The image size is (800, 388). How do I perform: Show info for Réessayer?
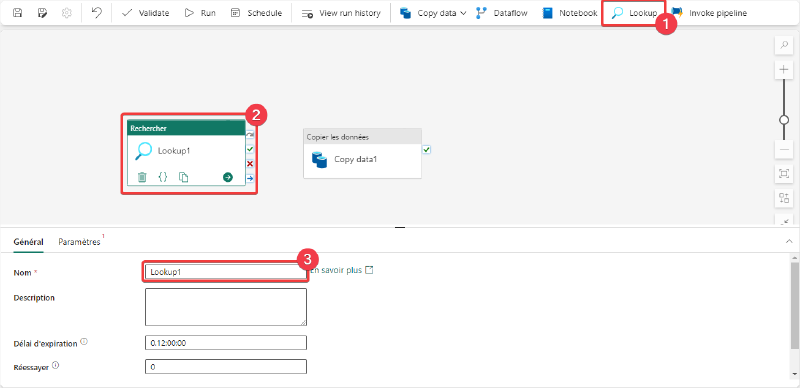point(56,366)
